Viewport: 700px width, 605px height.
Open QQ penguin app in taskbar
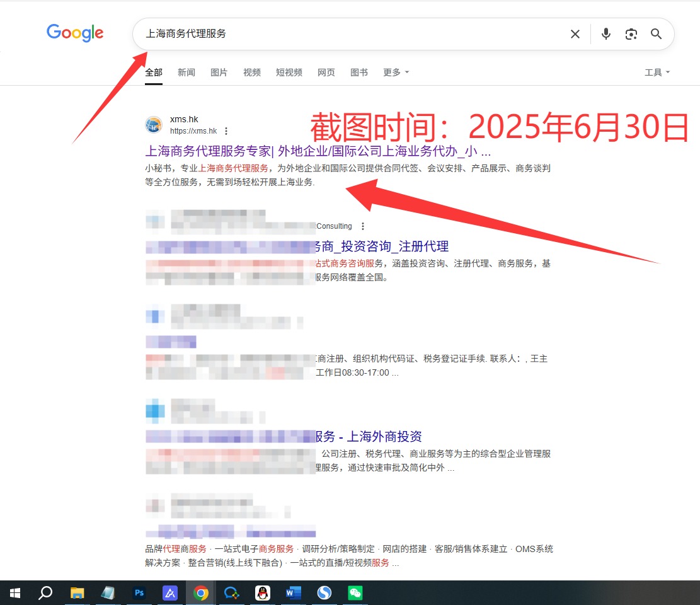tap(263, 593)
